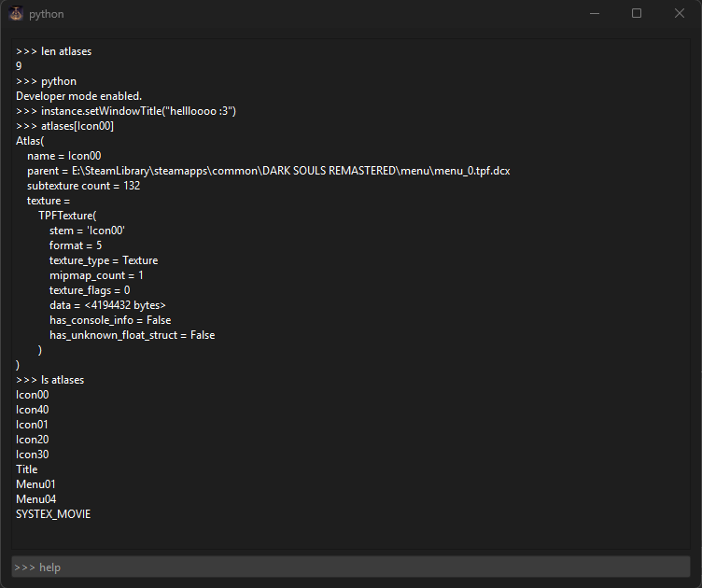Click the output value 9
This screenshot has height=588, width=702.
tap(19, 66)
